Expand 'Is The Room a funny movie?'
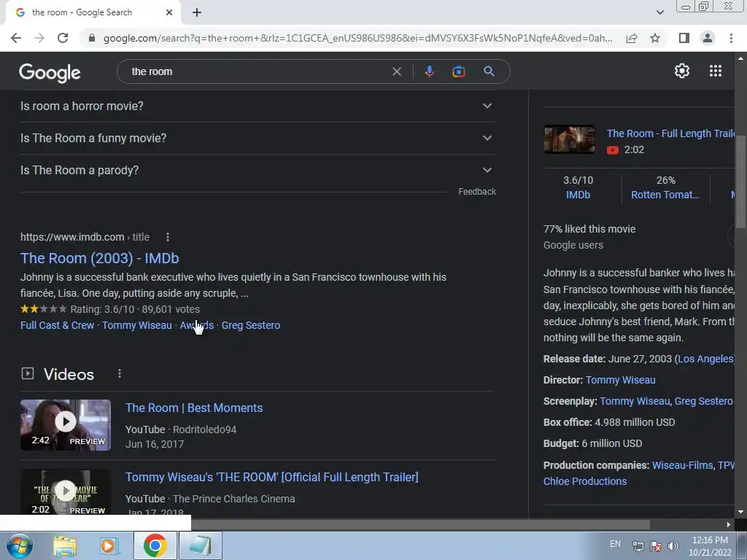The image size is (747, 560). (x=256, y=138)
